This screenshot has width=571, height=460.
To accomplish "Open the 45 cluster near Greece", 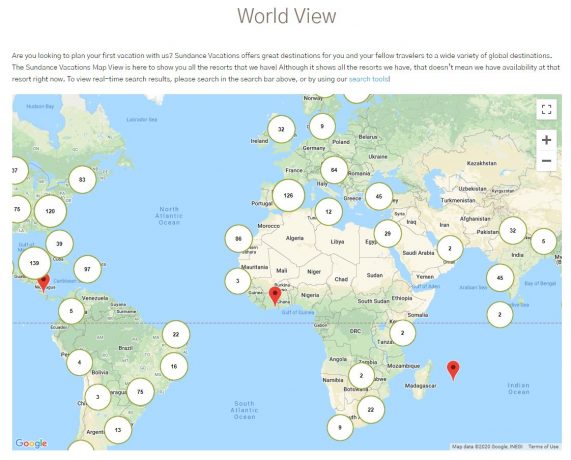I will [379, 196].
